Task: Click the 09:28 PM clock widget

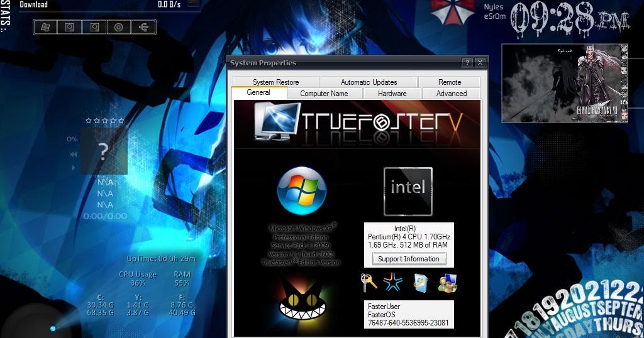Action: click(x=570, y=19)
